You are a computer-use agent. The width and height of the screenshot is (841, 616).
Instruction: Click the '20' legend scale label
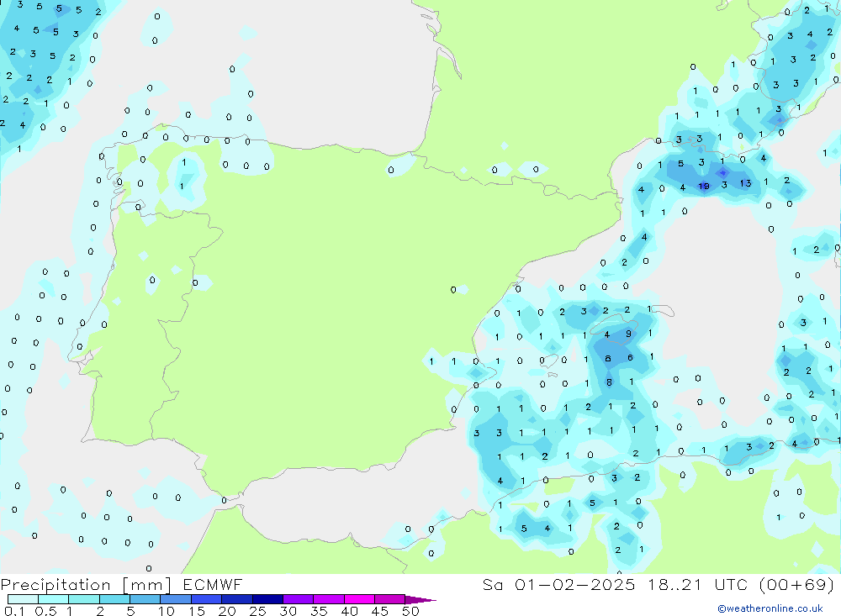227,611
